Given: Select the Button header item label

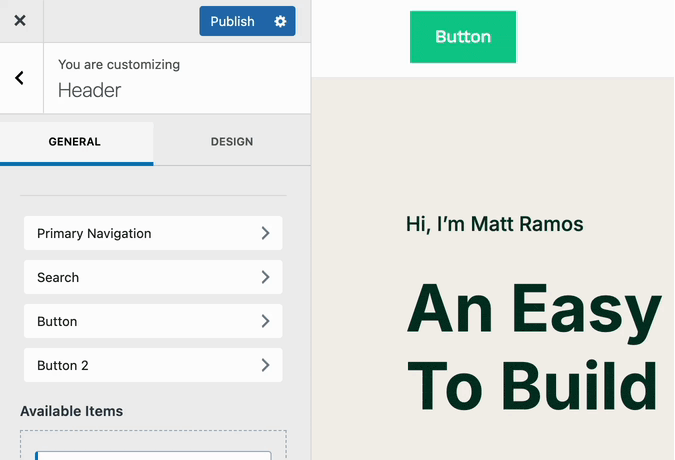Looking at the screenshot, I should [57, 321].
